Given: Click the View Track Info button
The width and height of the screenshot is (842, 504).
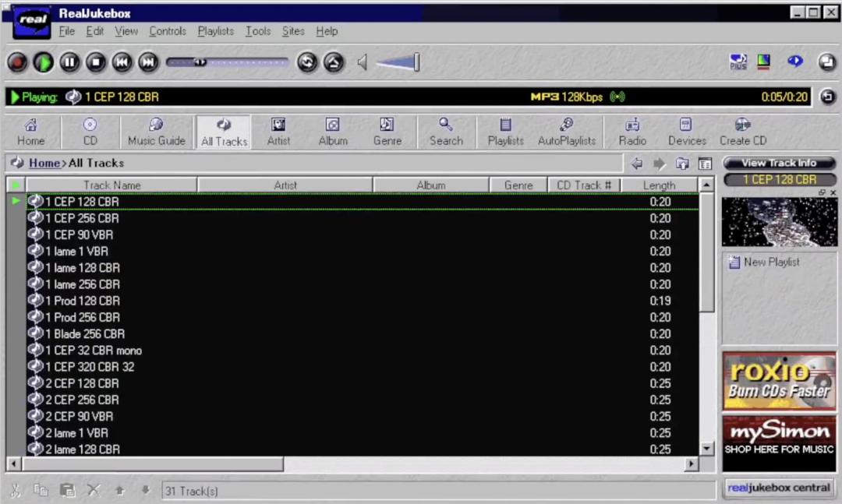Looking at the screenshot, I should (779, 163).
